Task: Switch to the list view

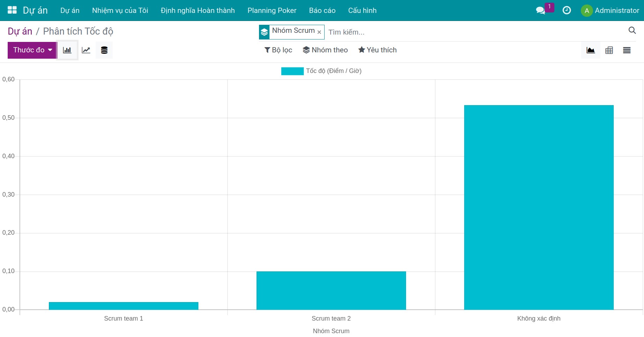Action: (x=627, y=50)
